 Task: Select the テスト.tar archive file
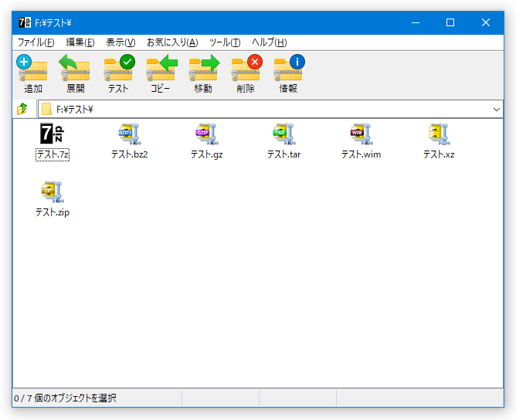coord(283,141)
